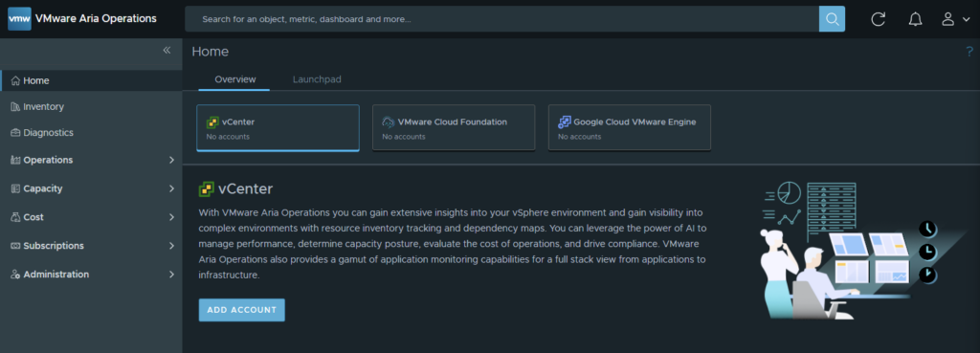
Task: Open the user account menu
Action: pos(956,19)
